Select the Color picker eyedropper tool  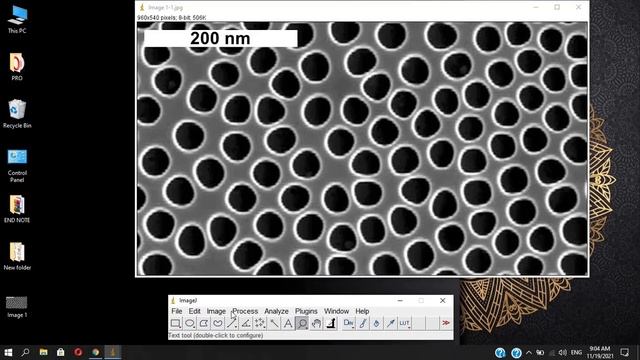point(331,323)
